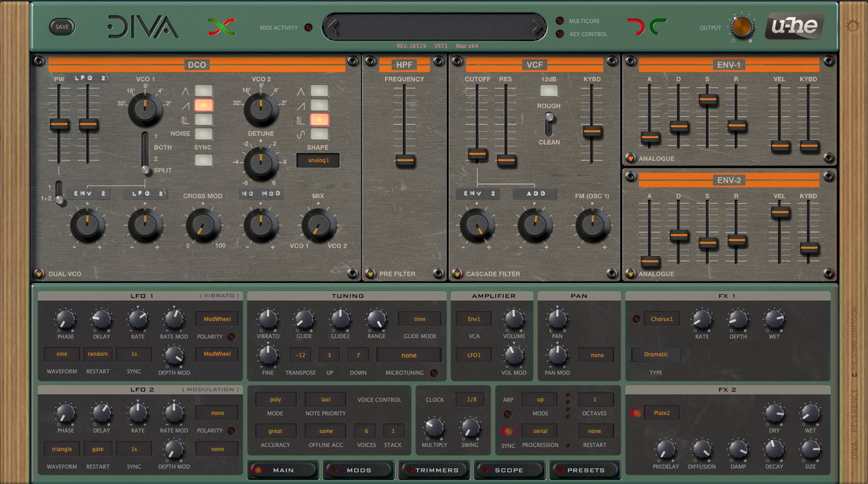Select the pulse waveform for VCO 2

click(319, 120)
